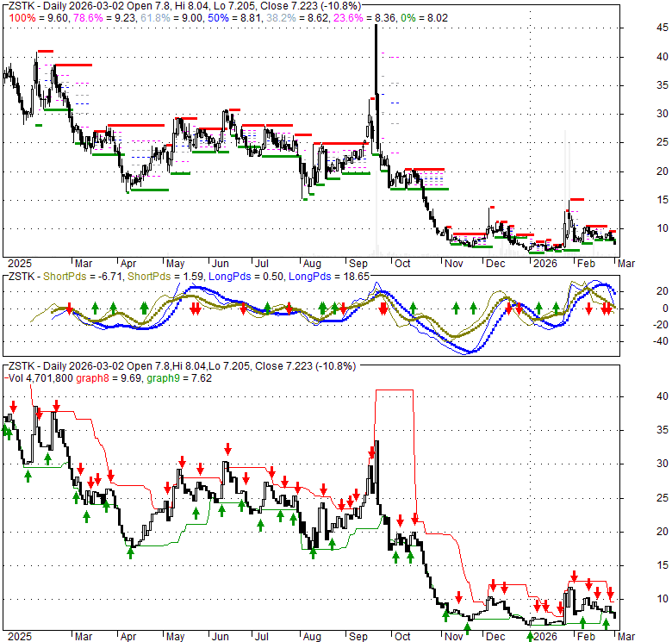Click 'ShortPds = -6.71' in the oscillator legend
Screen dimensions: 672x642
pos(83,277)
